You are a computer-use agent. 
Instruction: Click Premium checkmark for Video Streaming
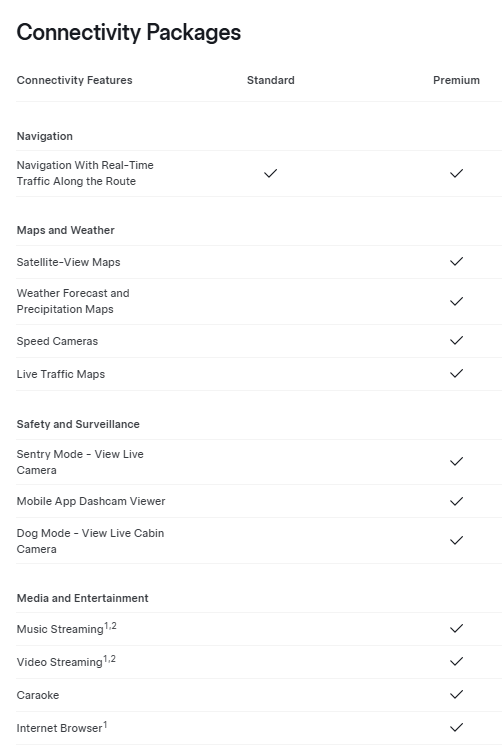456,661
